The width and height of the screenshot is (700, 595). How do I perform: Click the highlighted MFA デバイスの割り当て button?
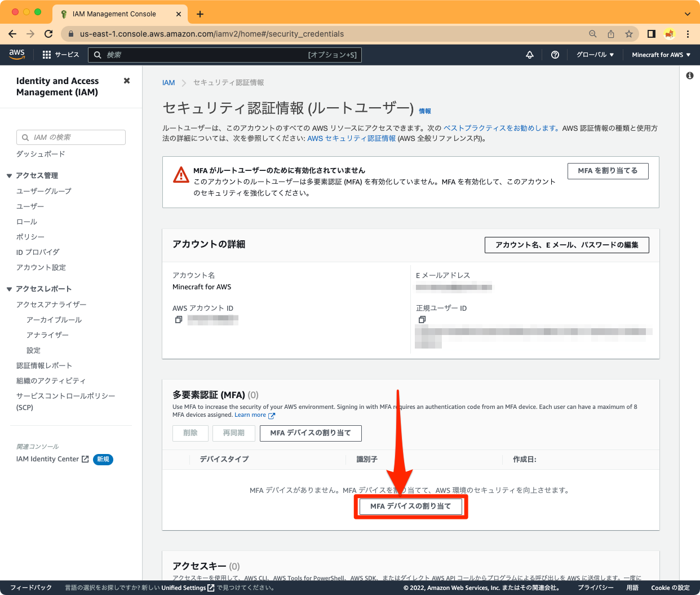tap(411, 506)
